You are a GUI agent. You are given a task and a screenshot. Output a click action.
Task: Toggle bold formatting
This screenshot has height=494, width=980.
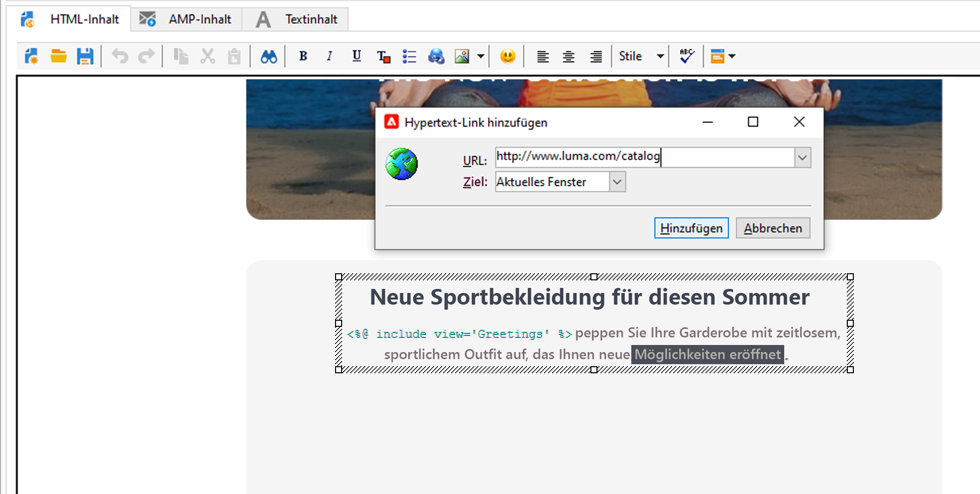(x=303, y=56)
